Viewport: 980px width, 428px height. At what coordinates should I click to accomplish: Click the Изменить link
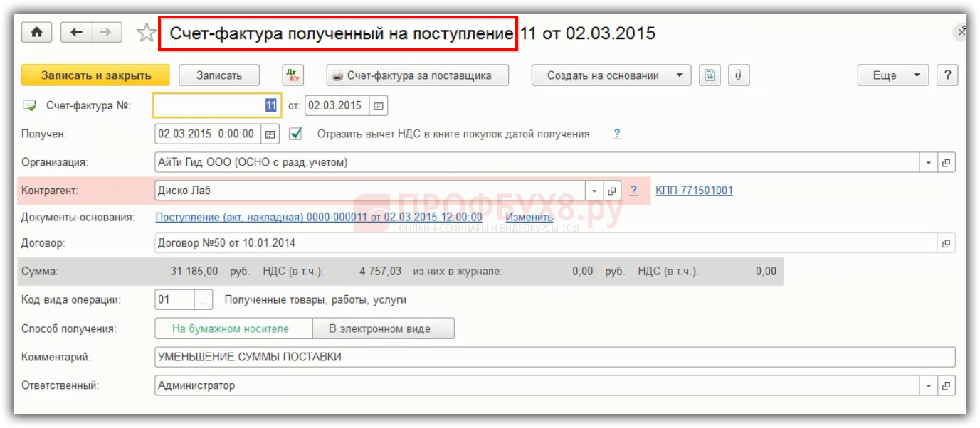click(x=529, y=218)
